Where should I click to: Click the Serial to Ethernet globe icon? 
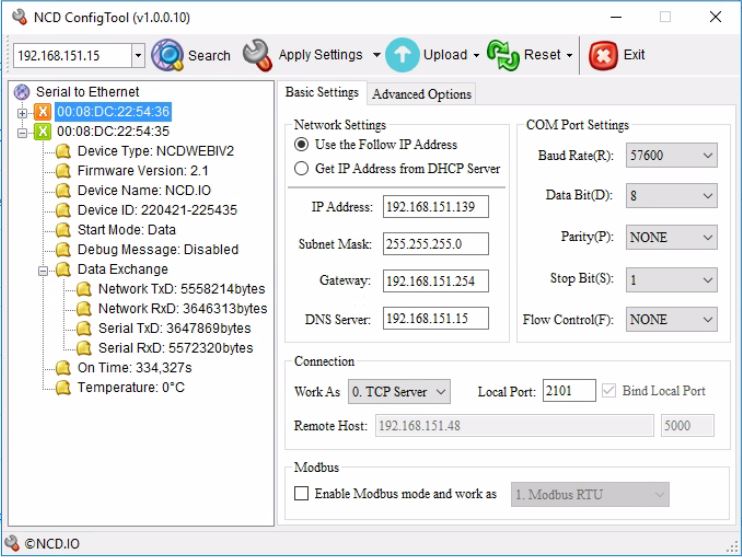(x=22, y=92)
